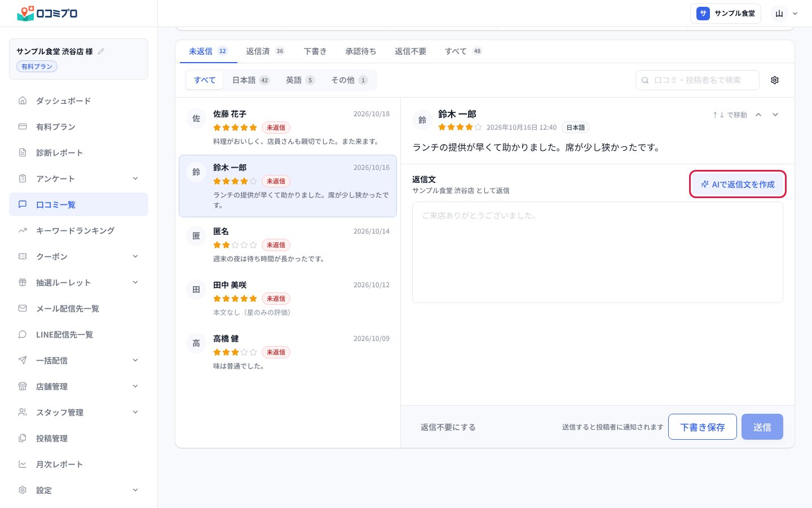
Task: Expand the アンケート submenu
Action: [135, 178]
